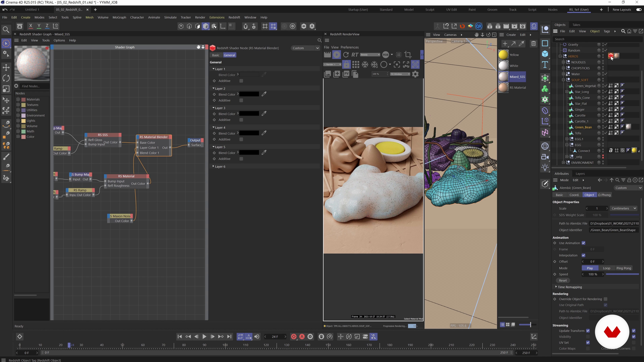Open RenderView settings gear icon
Screen dimensions: 644x362
pyautogui.click(x=415, y=74)
